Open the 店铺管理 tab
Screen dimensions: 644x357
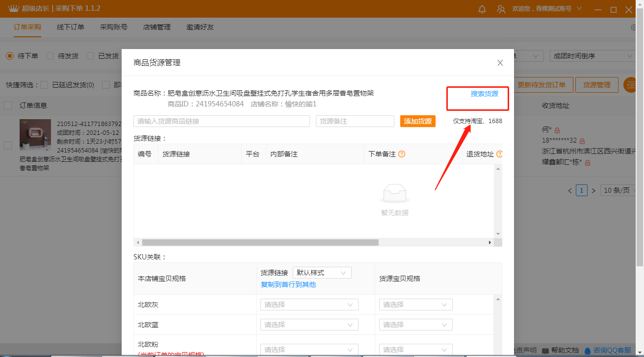[157, 27]
